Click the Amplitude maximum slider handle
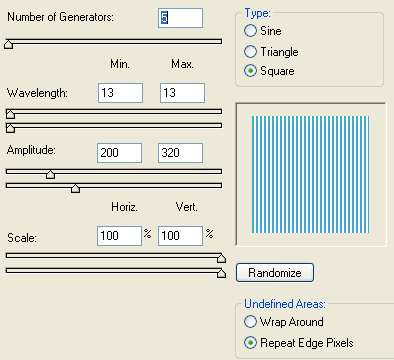Image resolution: width=394 pixels, height=360 pixels. pyautogui.click(x=75, y=188)
